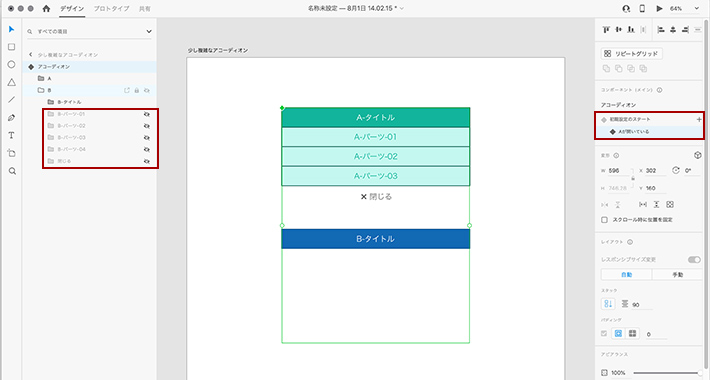
Task: Expand the B-タイトル group folder
Action: click(x=51, y=102)
